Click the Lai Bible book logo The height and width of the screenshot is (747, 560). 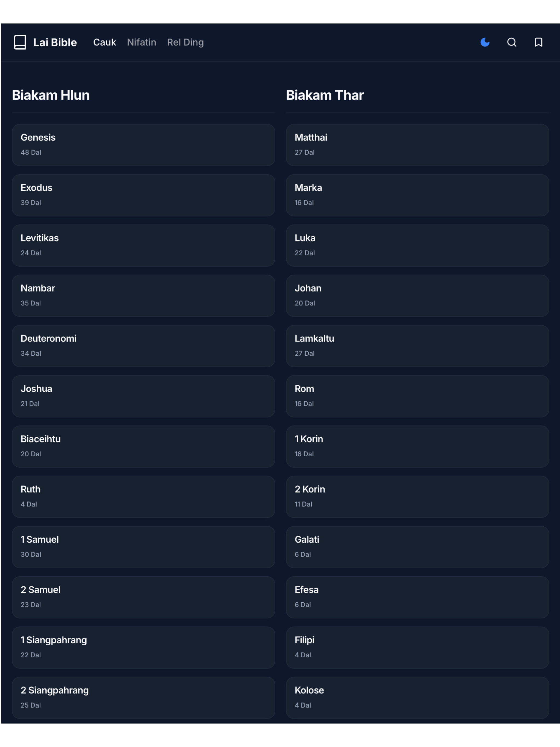[x=20, y=42]
